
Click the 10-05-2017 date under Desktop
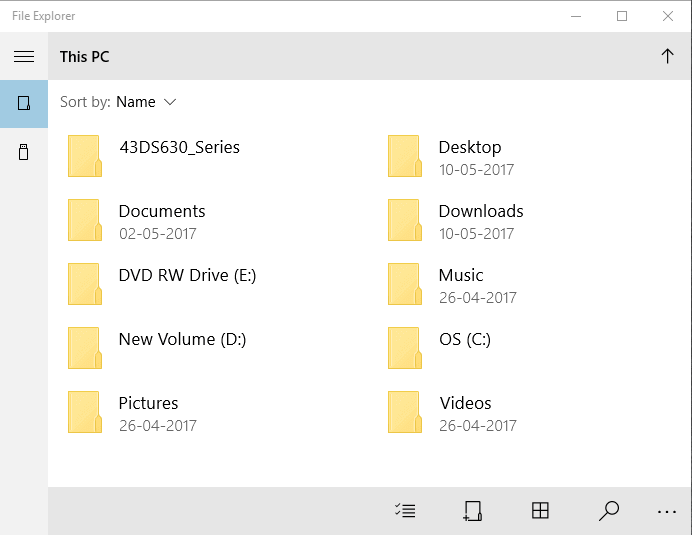(x=477, y=170)
